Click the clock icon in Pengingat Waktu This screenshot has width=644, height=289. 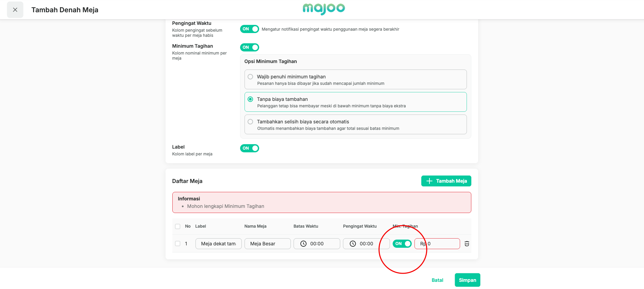point(353,244)
